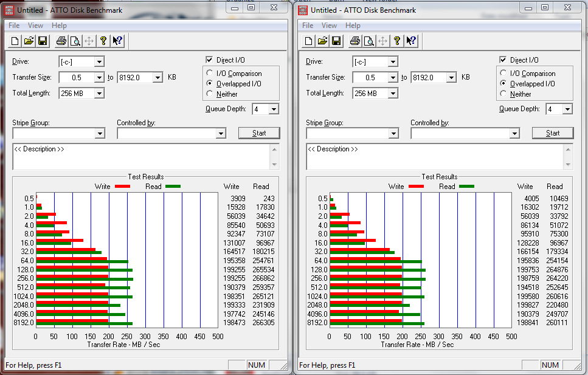Open Help menu in right window
The image size is (588, 375).
coord(353,26)
